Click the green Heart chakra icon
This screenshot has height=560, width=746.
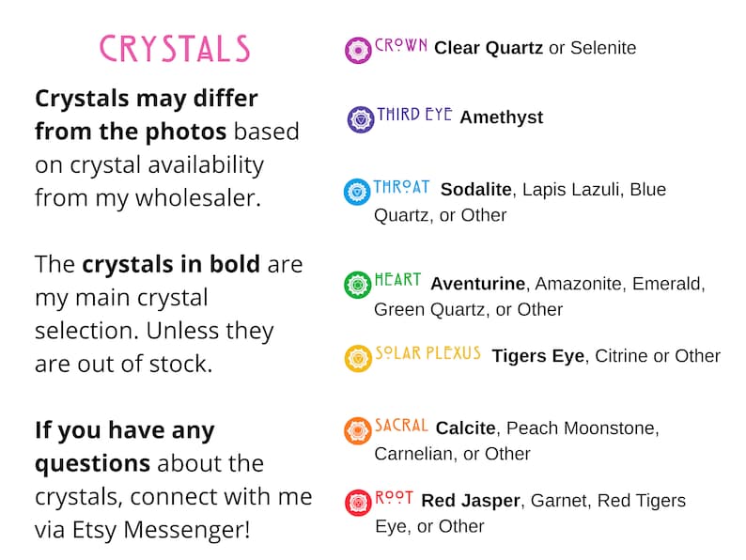coord(357,285)
